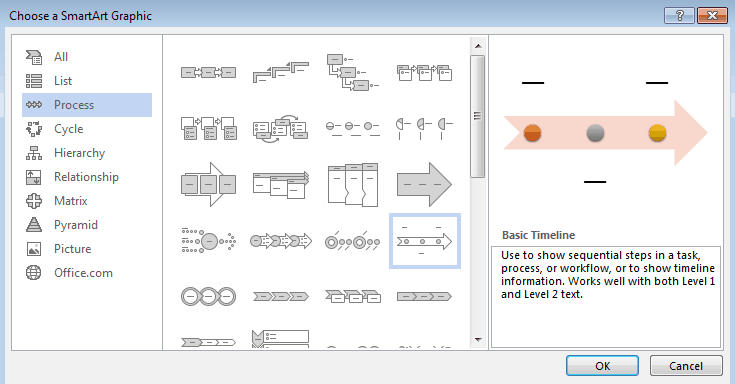735x384 pixels.
Task: Choose the layout with three circles on lines
Action: click(x=352, y=128)
